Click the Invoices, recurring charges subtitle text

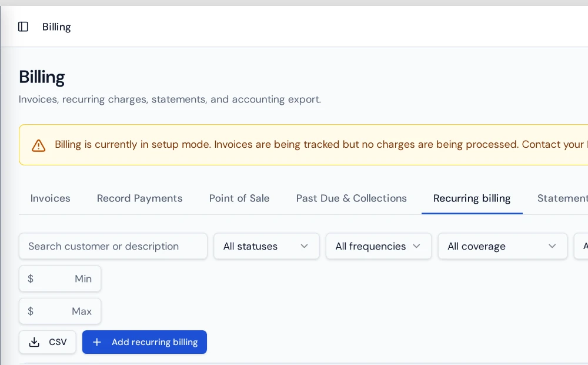click(170, 99)
